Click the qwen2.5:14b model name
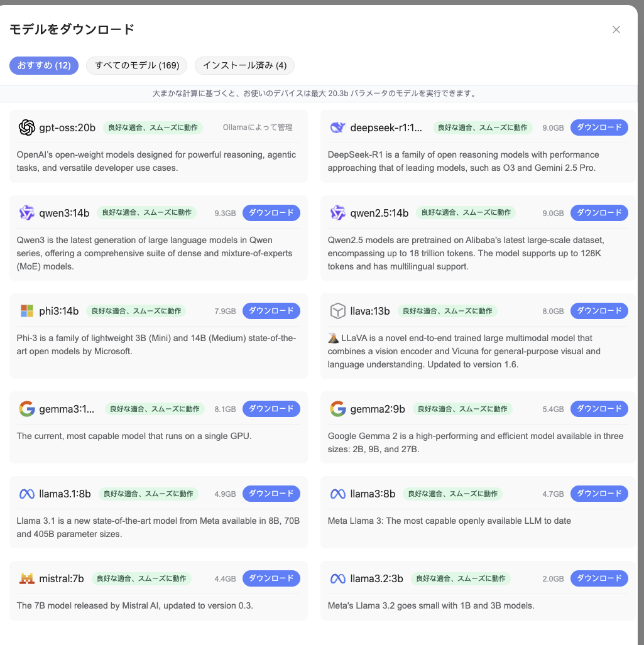644x645 pixels. [379, 213]
